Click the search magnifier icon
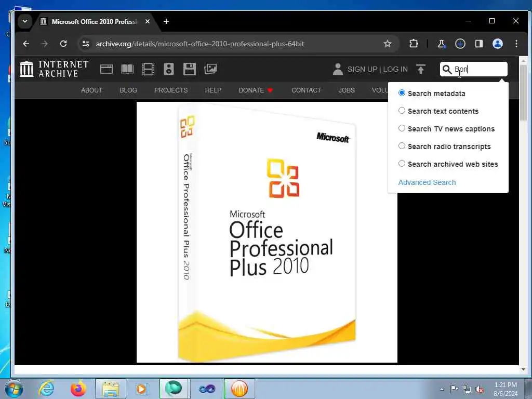The width and height of the screenshot is (532, 399). (x=447, y=70)
